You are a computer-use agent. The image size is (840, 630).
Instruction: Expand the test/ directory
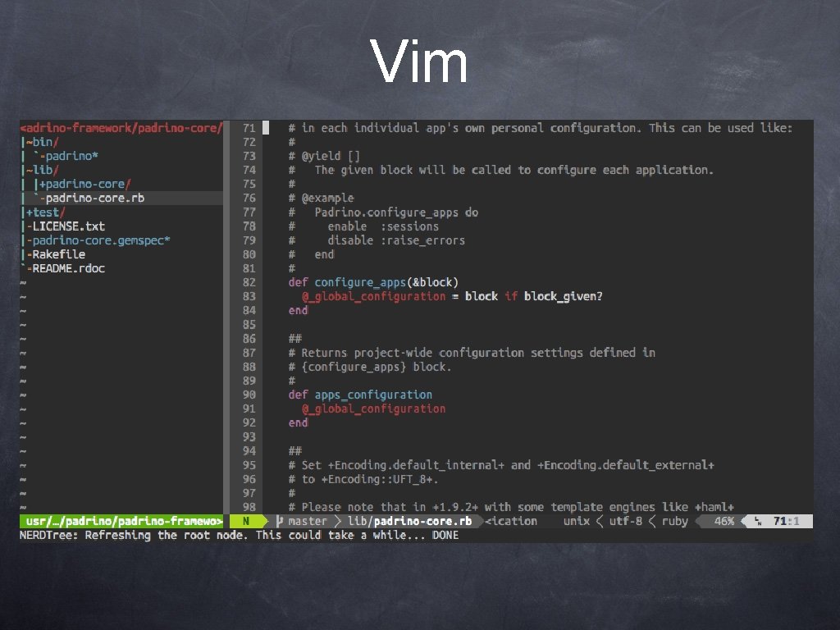click(x=46, y=212)
